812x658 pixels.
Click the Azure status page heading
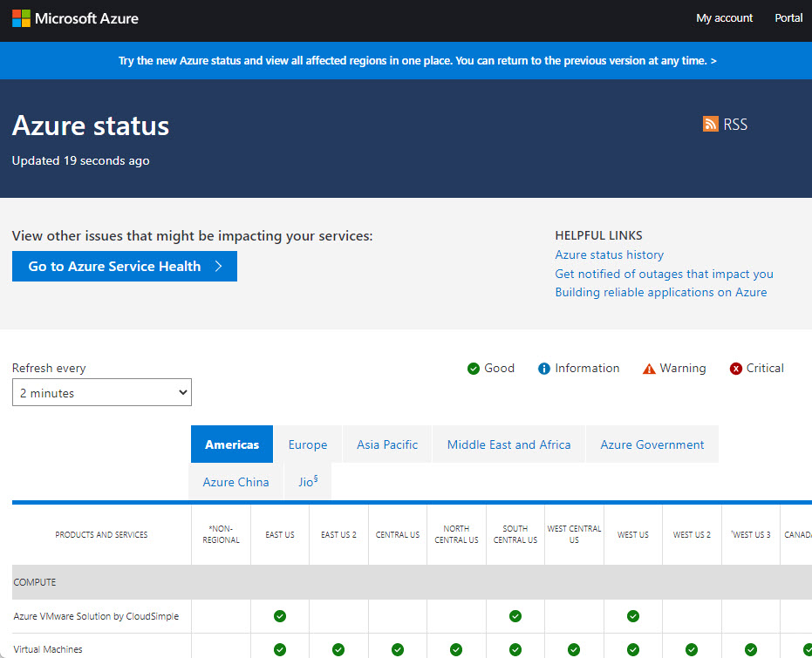pyautogui.click(x=91, y=125)
